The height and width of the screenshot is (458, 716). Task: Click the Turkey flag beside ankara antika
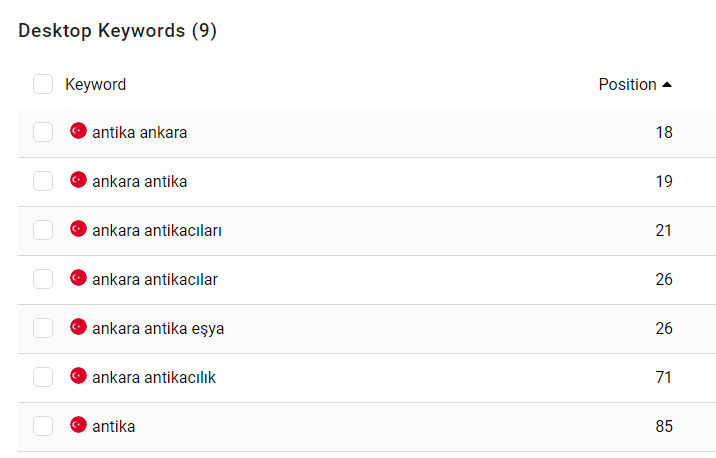coord(78,180)
